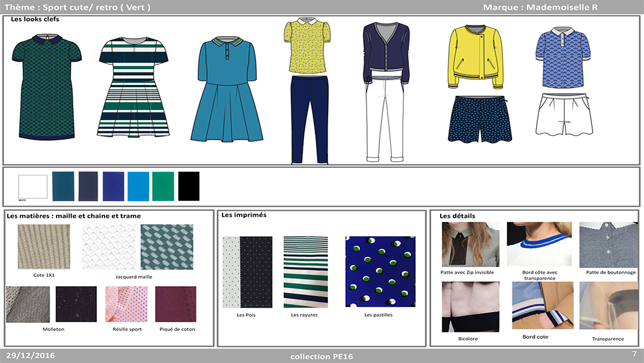
Task: Click the 'Les looks clefs' heading
Action: tap(35, 19)
